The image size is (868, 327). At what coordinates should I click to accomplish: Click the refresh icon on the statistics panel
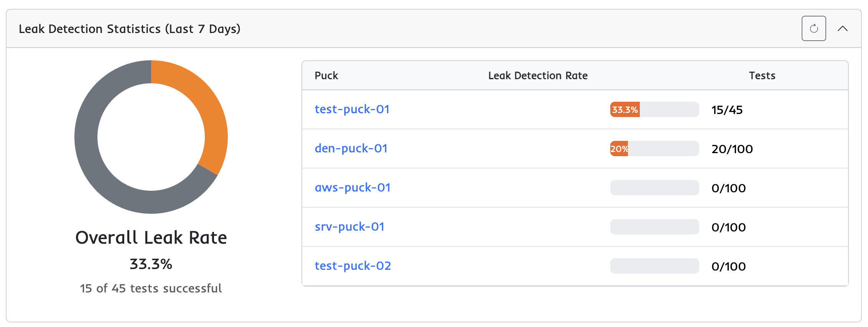[814, 28]
